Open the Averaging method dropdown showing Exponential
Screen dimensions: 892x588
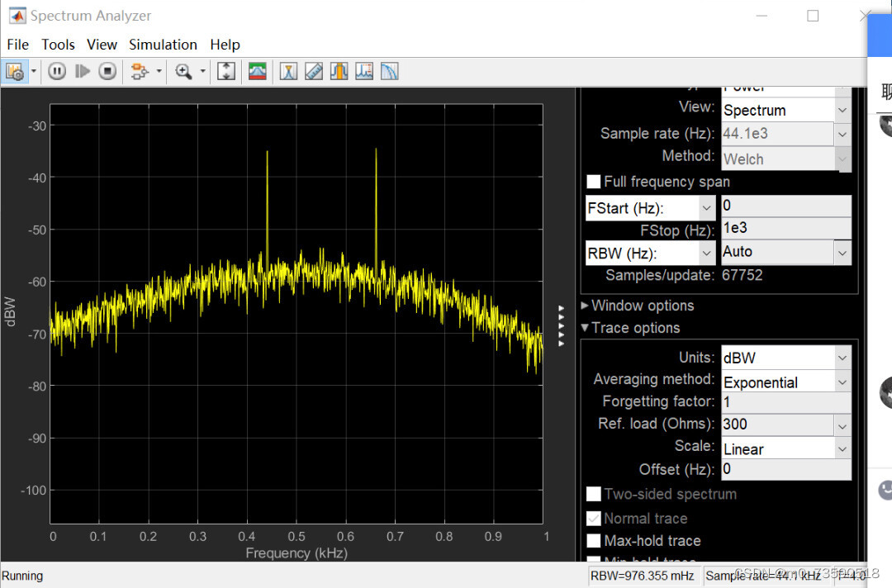[x=842, y=381]
